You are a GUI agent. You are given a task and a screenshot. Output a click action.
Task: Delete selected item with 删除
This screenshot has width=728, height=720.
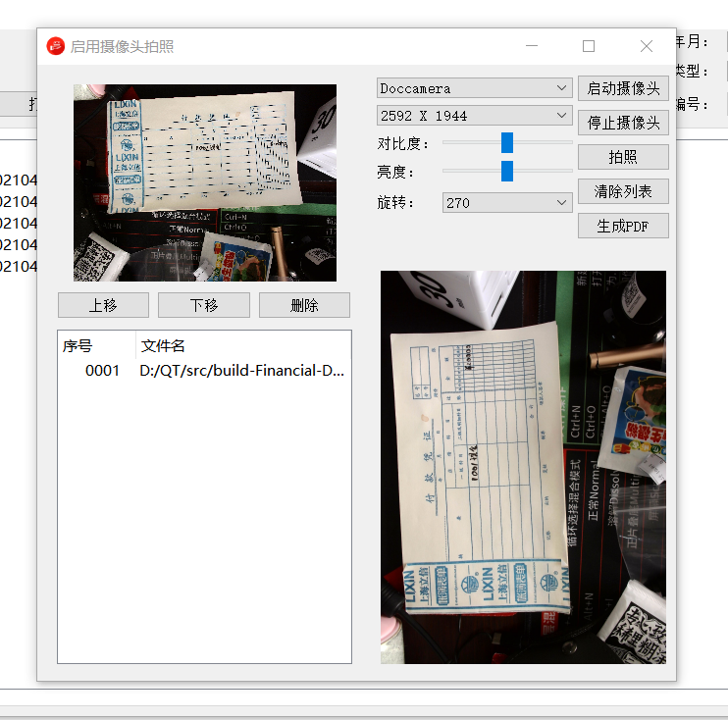(304, 305)
